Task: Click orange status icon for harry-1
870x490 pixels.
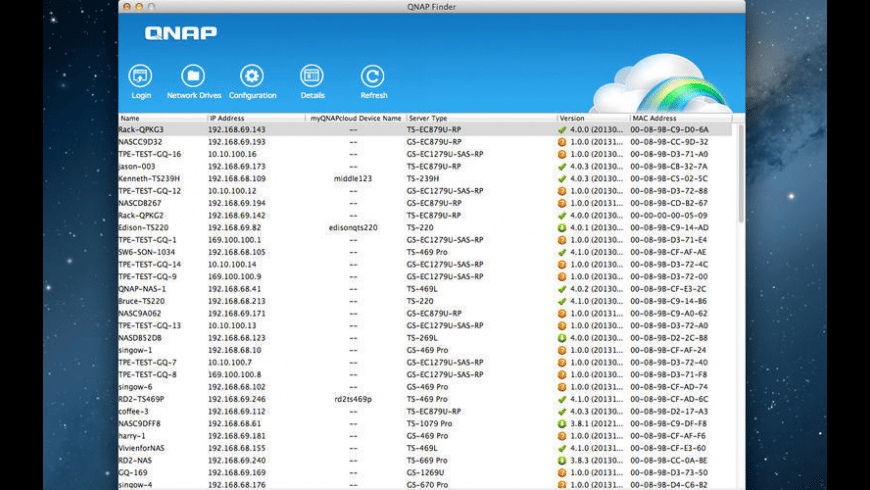Action: [562, 436]
